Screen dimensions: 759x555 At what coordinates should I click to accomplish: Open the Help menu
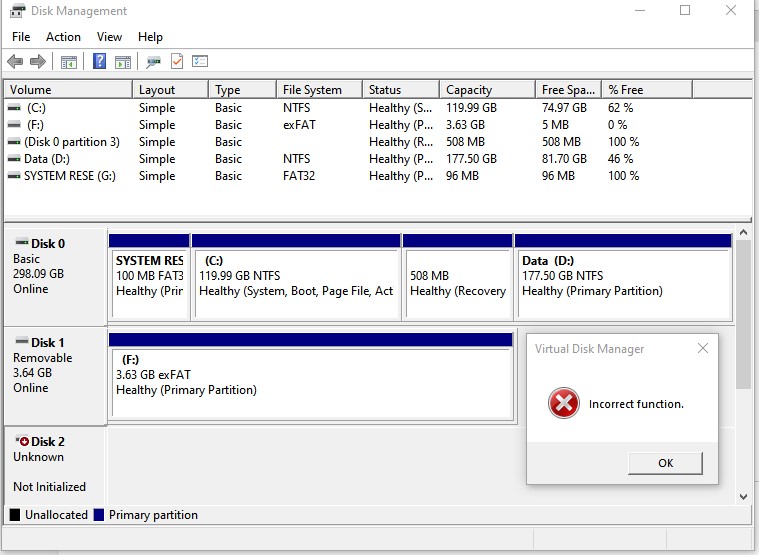(x=150, y=37)
